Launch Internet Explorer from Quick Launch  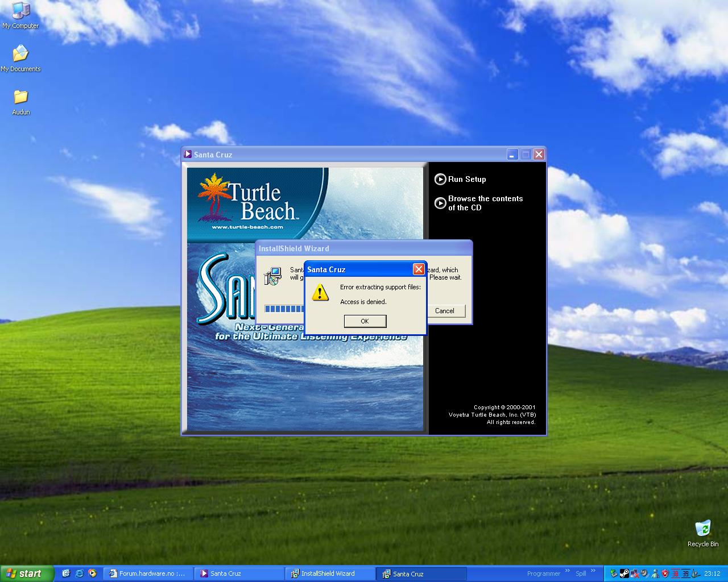tap(79, 573)
